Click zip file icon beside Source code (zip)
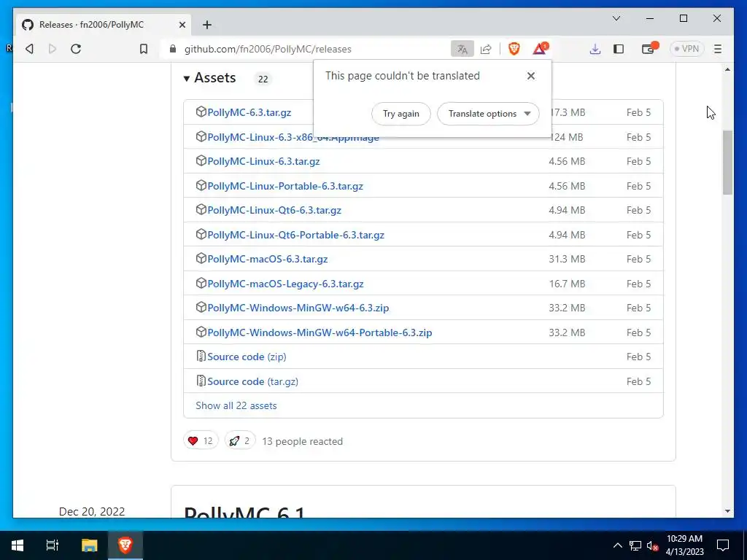747x560 pixels. coord(201,356)
